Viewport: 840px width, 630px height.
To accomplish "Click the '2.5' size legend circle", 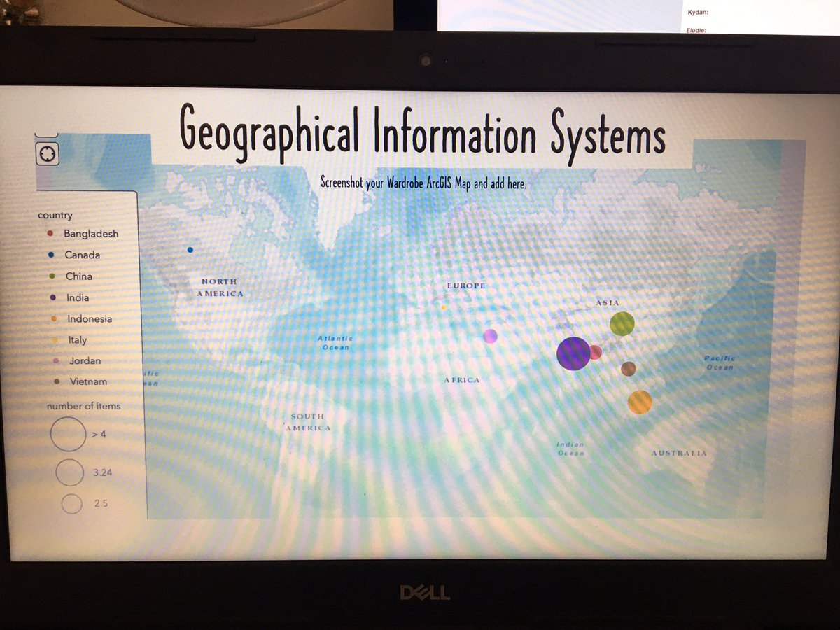I will click(x=71, y=504).
